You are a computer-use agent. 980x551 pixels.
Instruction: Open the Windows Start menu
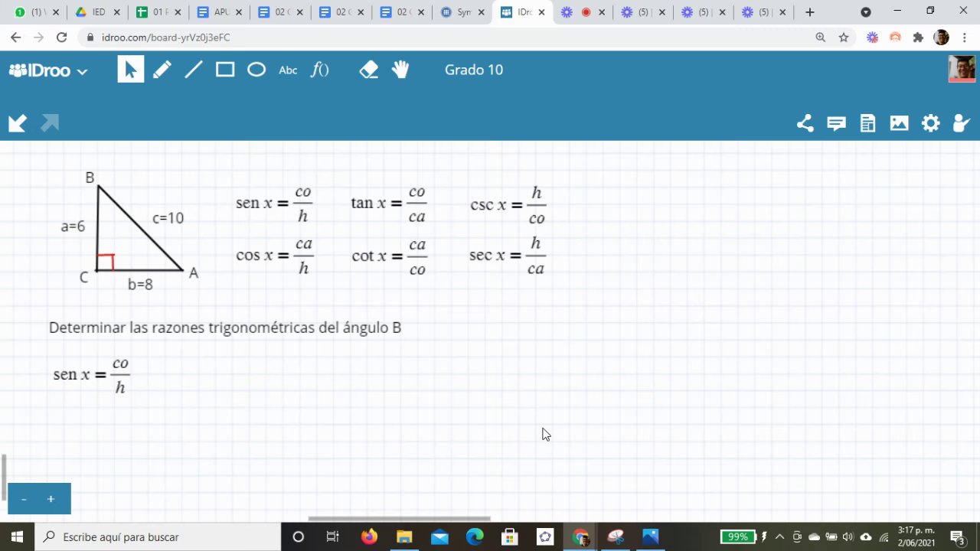[17, 536]
